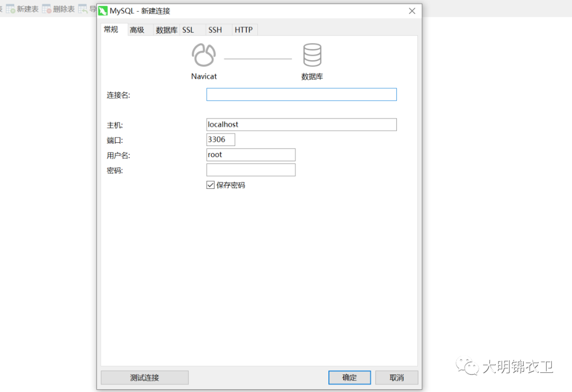
Task: Click the Delete Table (删除表) toolbar icon
Action: (46, 9)
